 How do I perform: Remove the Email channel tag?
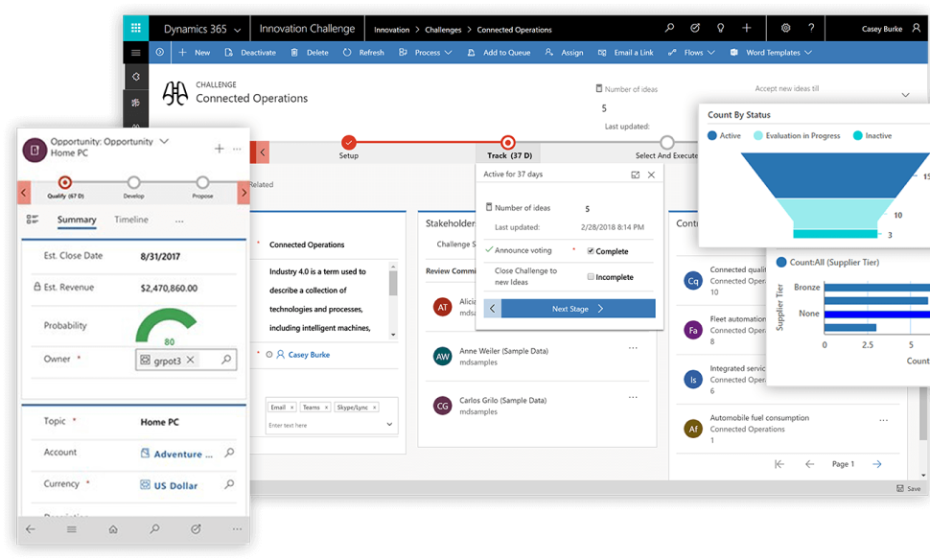pos(291,408)
